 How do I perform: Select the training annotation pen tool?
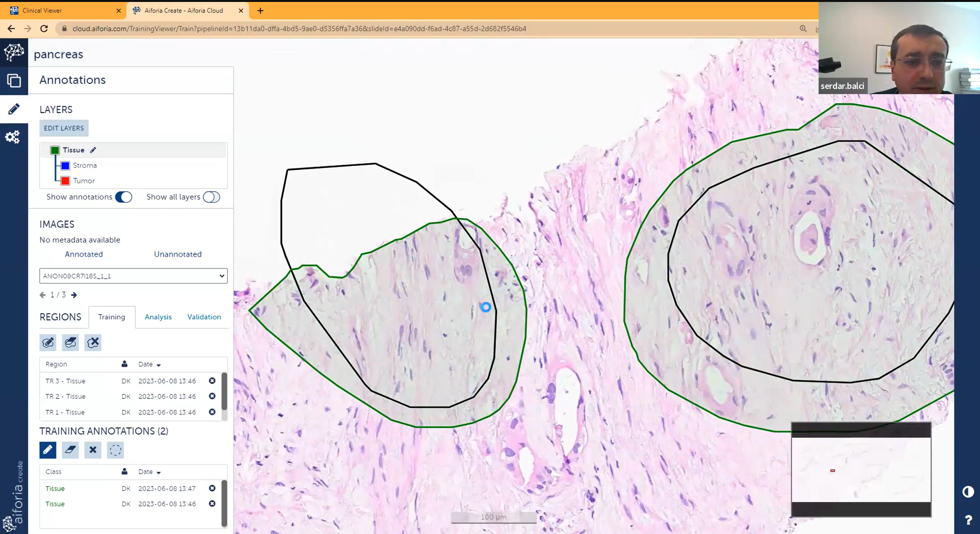48,450
